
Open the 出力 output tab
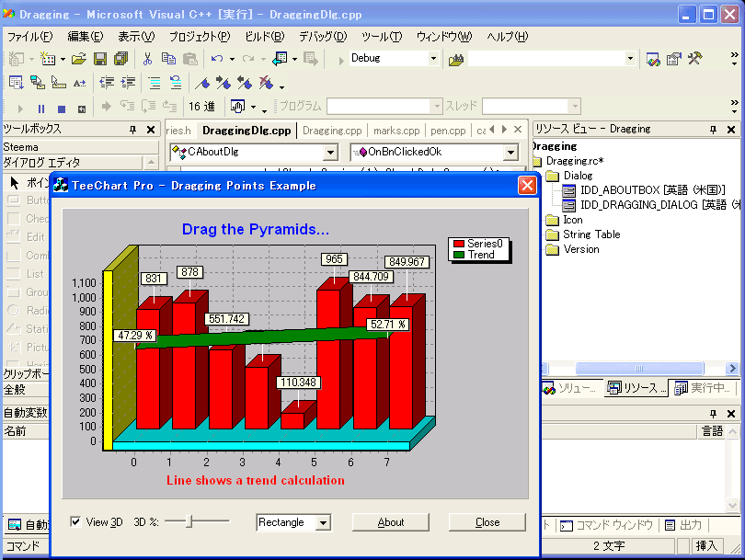point(683,525)
